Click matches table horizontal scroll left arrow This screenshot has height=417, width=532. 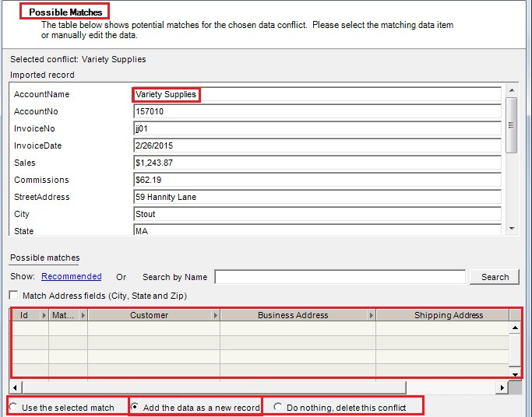(x=15, y=387)
